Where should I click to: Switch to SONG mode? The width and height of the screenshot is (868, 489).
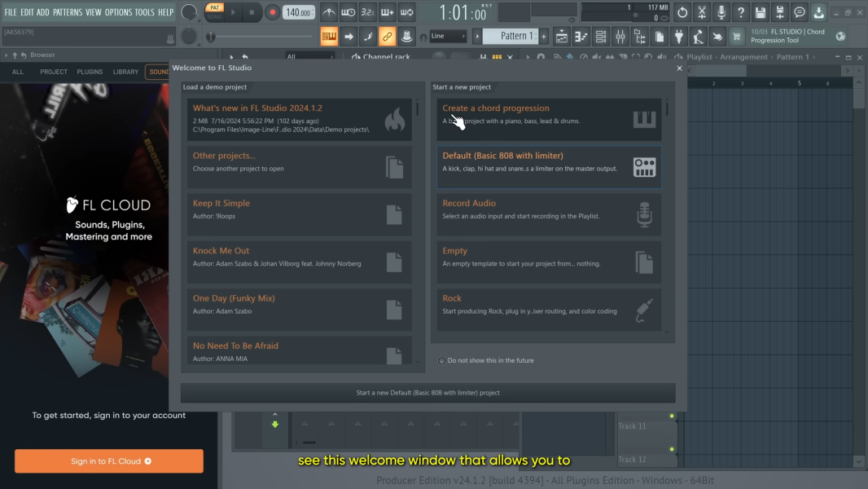(214, 16)
